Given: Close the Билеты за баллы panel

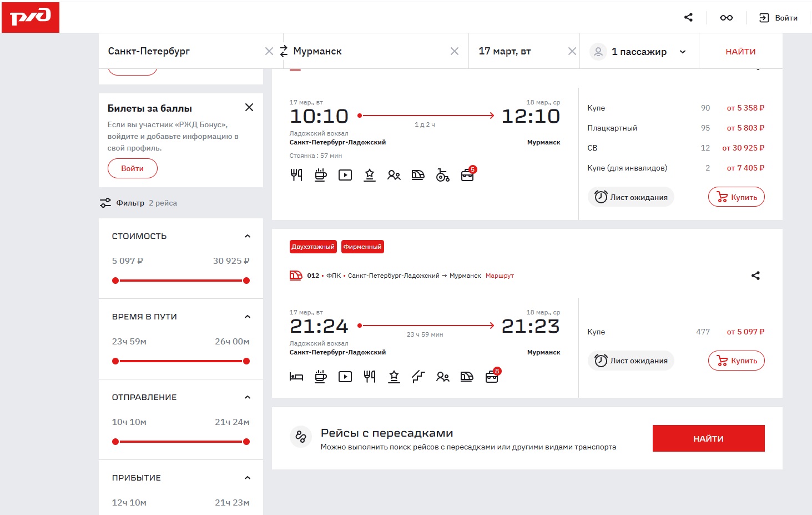Looking at the screenshot, I should point(249,107).
